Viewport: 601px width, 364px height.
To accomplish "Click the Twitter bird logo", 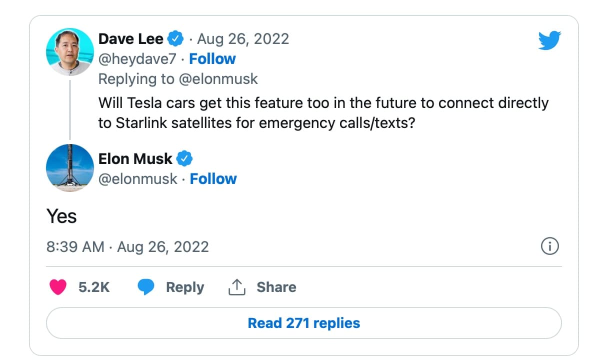I will pyautogui.click(x=549, y=40).
